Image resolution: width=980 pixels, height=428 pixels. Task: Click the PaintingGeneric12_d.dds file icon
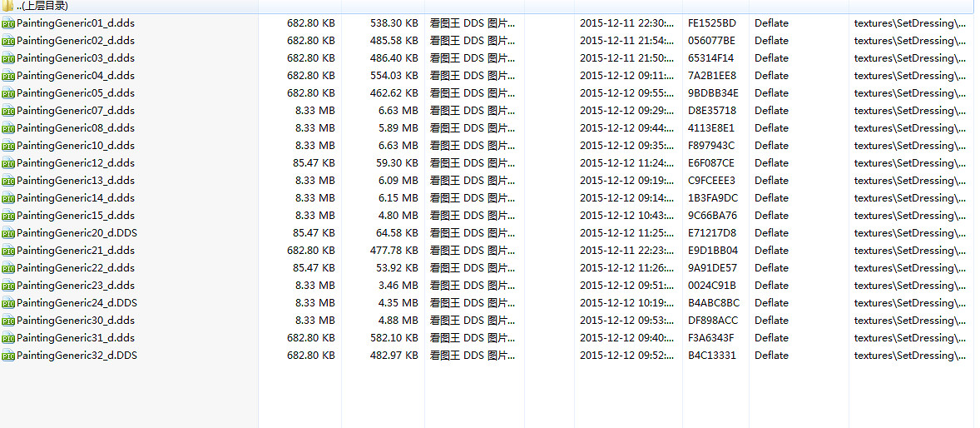(8, 163)
